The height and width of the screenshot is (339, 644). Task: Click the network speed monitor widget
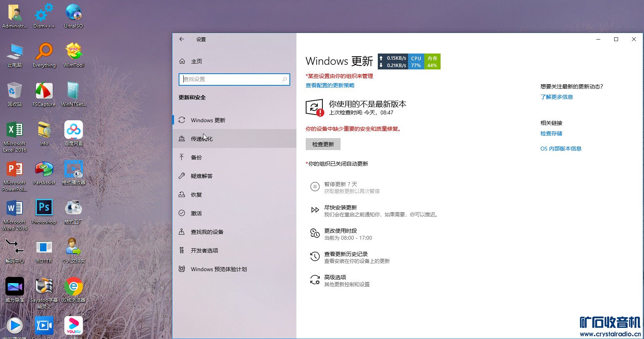click(x=393, y=62)
